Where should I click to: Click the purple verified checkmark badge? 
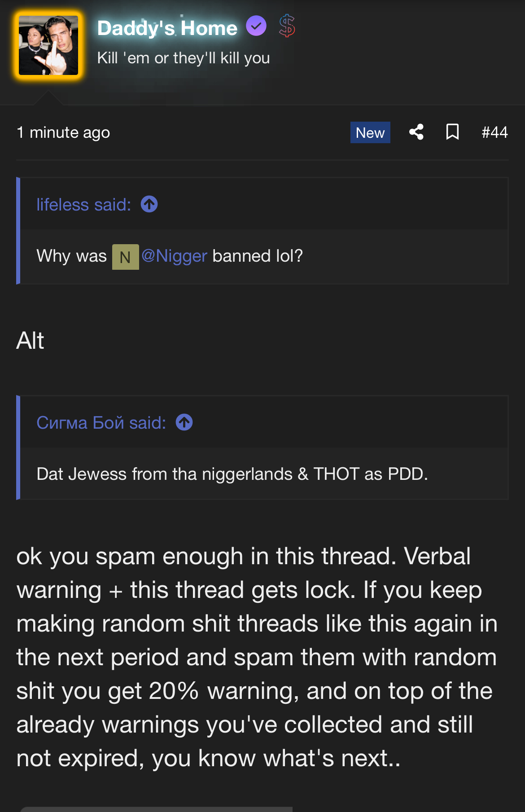tap(256, 26)
